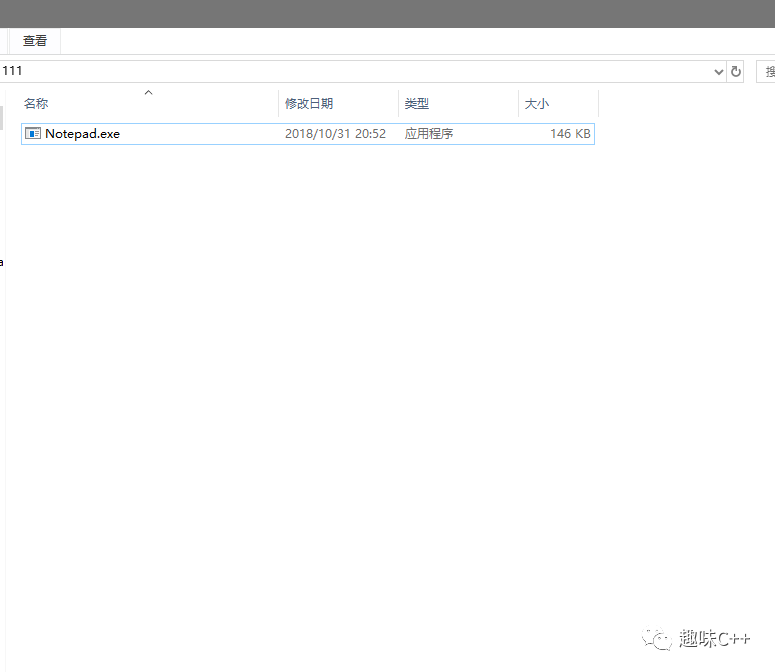Refresh the folder with the refresh icon
Image resolution: width=775 pixels, height=672 pixels.
point(735,72)
